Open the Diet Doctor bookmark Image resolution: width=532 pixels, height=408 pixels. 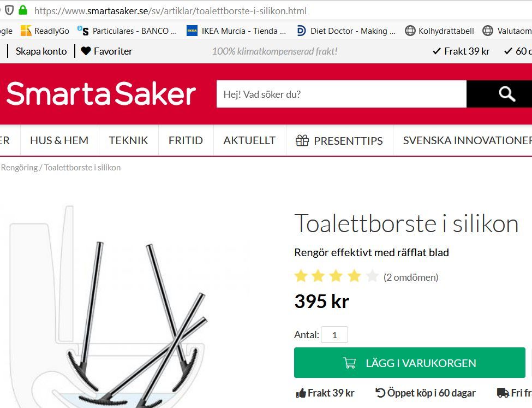point(346,31)
